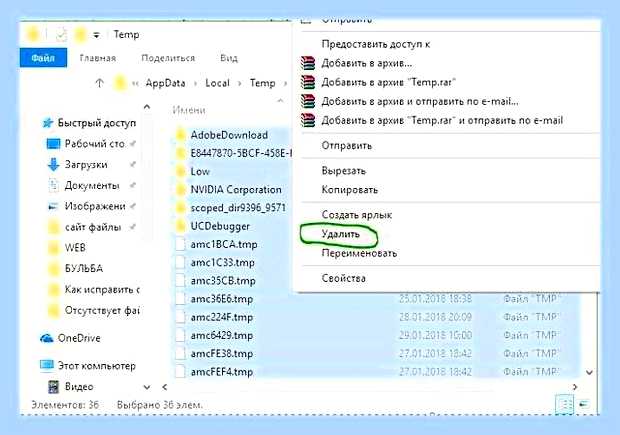Click the amc35CB.tmp file icon
The height and width of the screenshot is (435, 620).
tap(180, 281)
